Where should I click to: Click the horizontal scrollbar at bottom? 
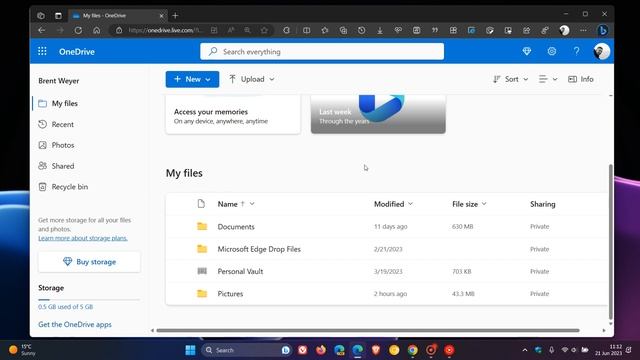tap(368, 330)
